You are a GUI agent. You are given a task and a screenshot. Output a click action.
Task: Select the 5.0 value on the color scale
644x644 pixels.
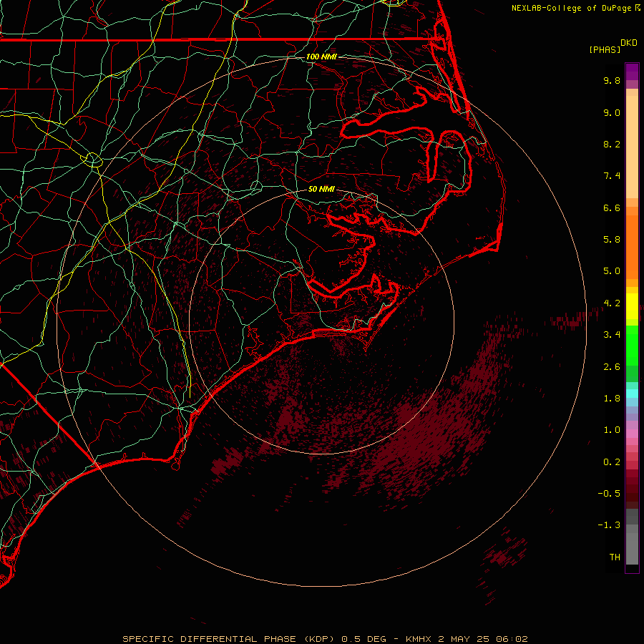pyautogui.click(x=612, y=271)
